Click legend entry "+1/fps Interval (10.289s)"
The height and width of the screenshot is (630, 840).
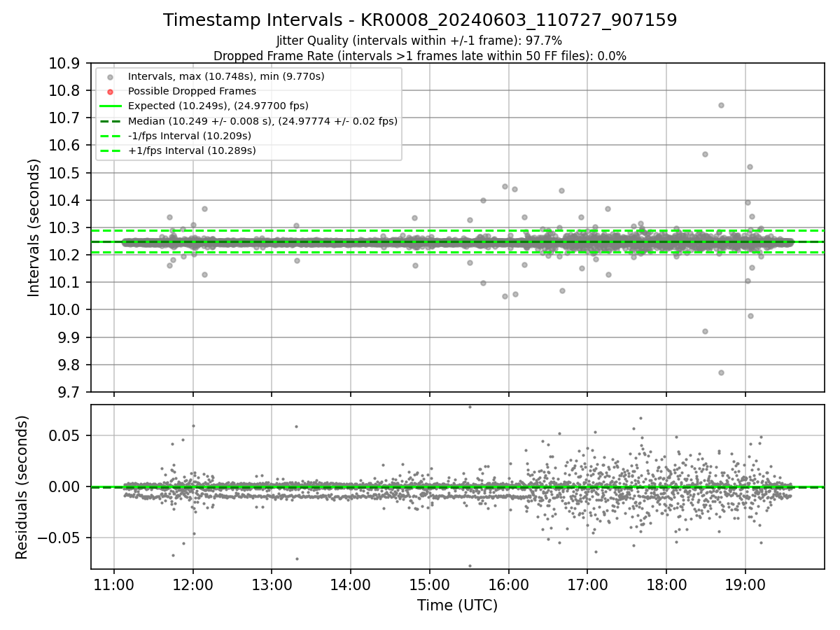point(192,150)
